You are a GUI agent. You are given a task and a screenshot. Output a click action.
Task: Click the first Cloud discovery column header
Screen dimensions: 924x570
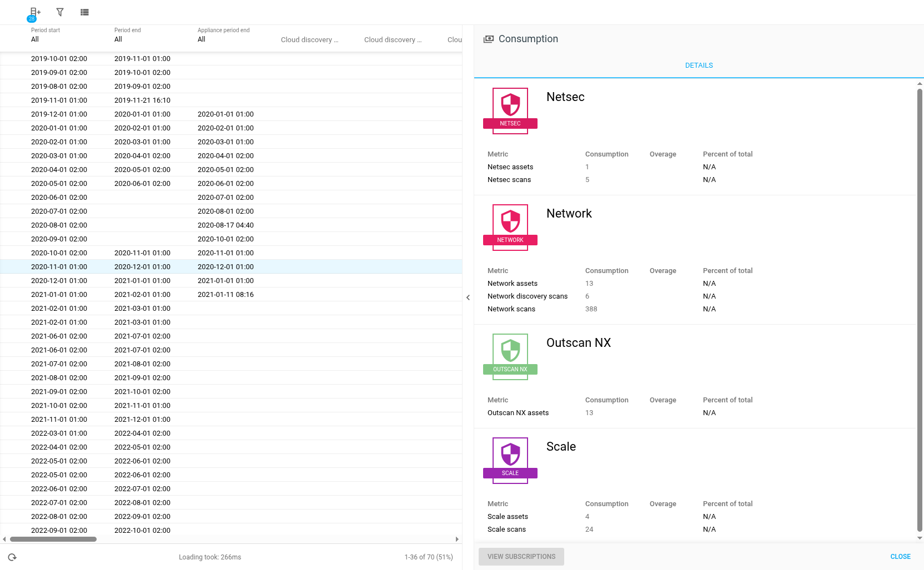coord(309,40)
